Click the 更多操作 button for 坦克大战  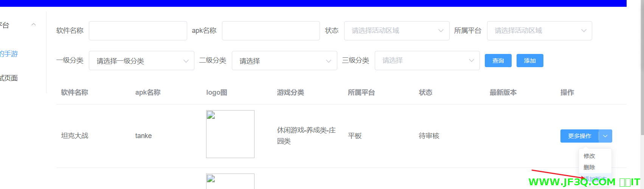click(x=579, y=136)
